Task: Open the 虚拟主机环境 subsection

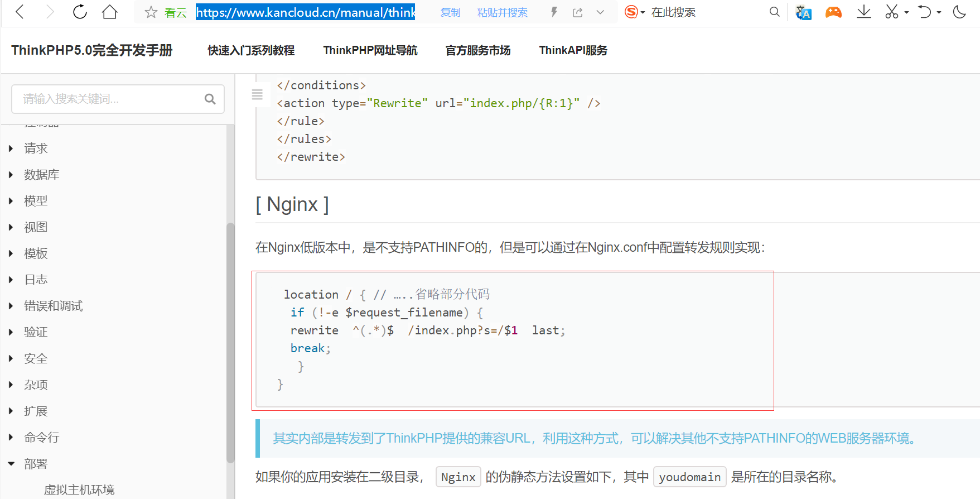Action: (x=79, y=490)
